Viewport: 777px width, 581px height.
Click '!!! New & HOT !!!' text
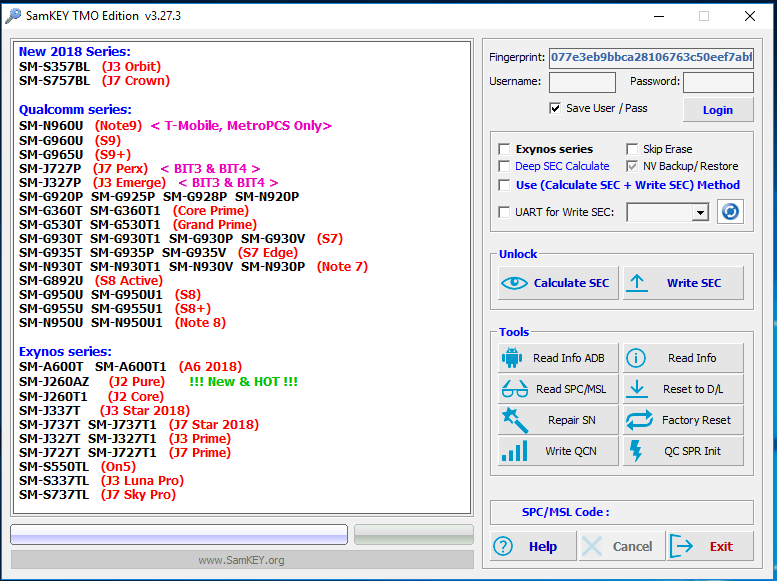pyautogui.click(x=243, y=382)
